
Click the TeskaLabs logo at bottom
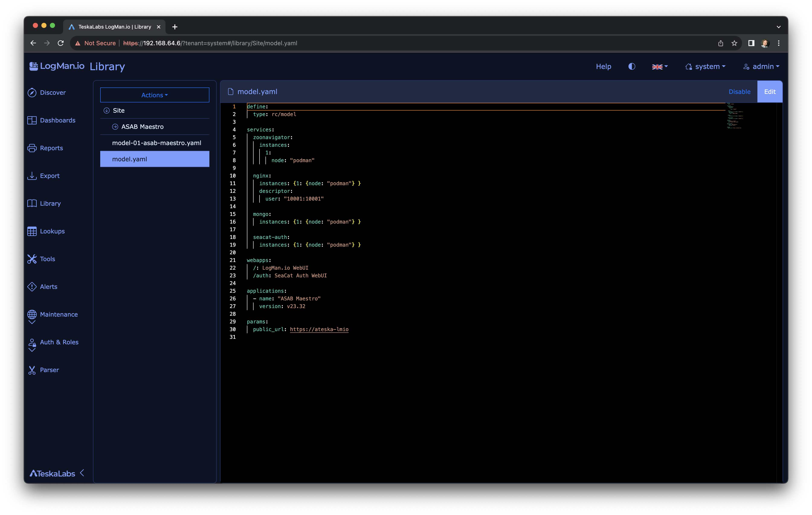coord(53,473)
